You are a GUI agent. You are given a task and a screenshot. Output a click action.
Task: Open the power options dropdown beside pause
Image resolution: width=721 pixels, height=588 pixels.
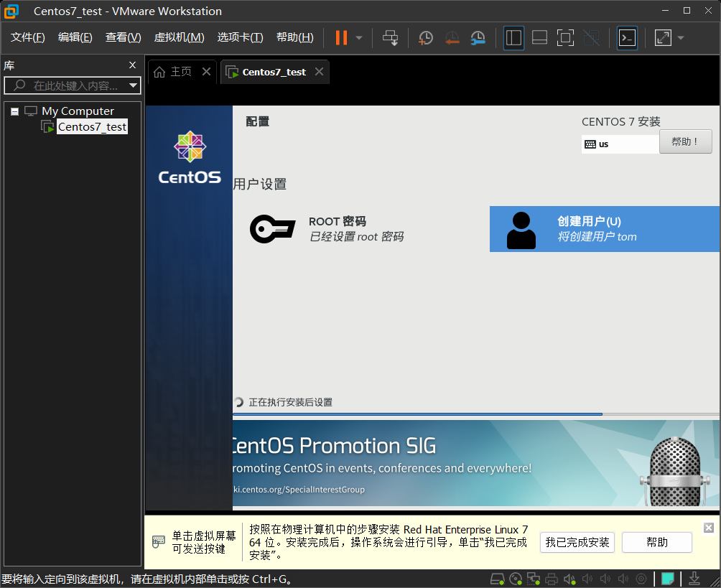pos(360,38)
